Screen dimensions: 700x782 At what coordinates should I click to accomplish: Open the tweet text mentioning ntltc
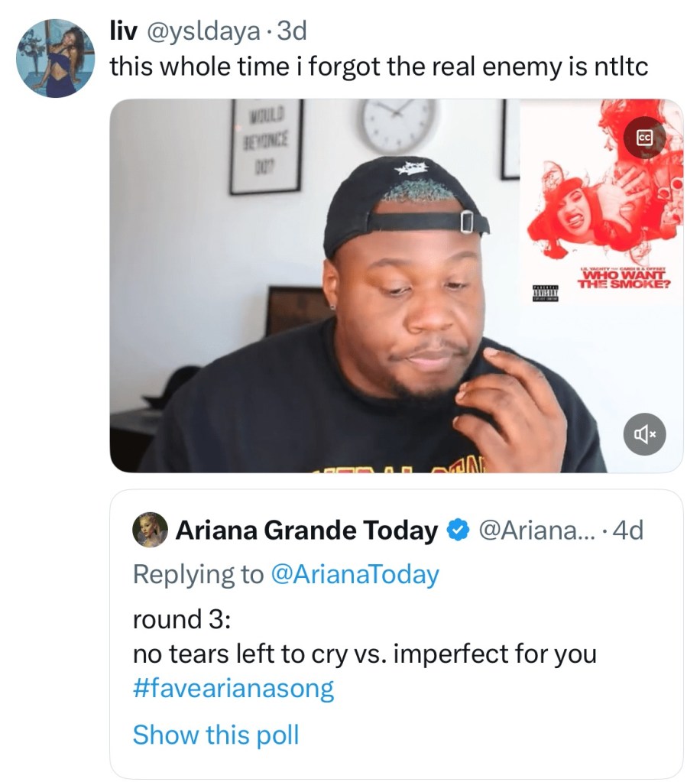(378, 67)
